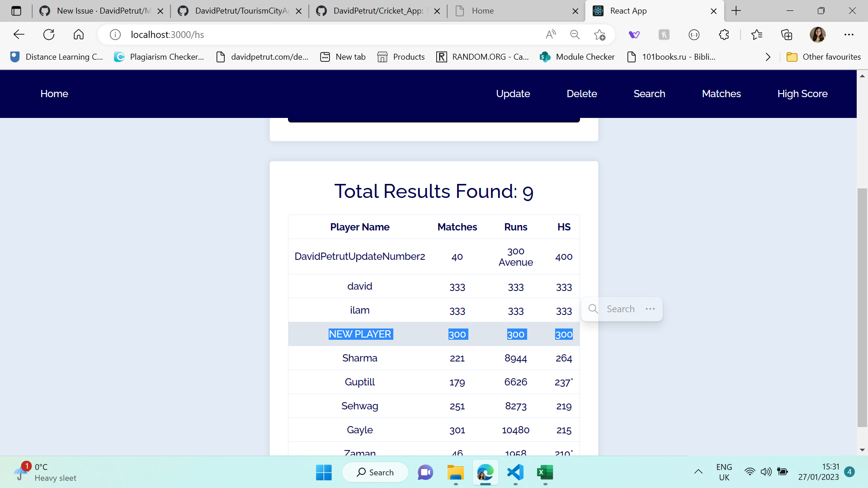Launch Visual Studio Code from the taskbar
The height and width of the screenshot is (488, 868).
click(x=515, y=473)
